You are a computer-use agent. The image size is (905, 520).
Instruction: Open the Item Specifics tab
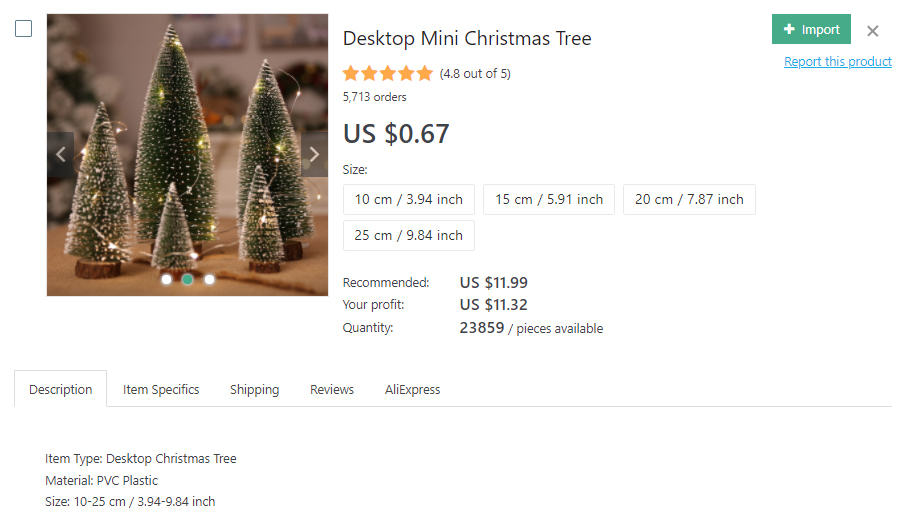tap(161, 389)
